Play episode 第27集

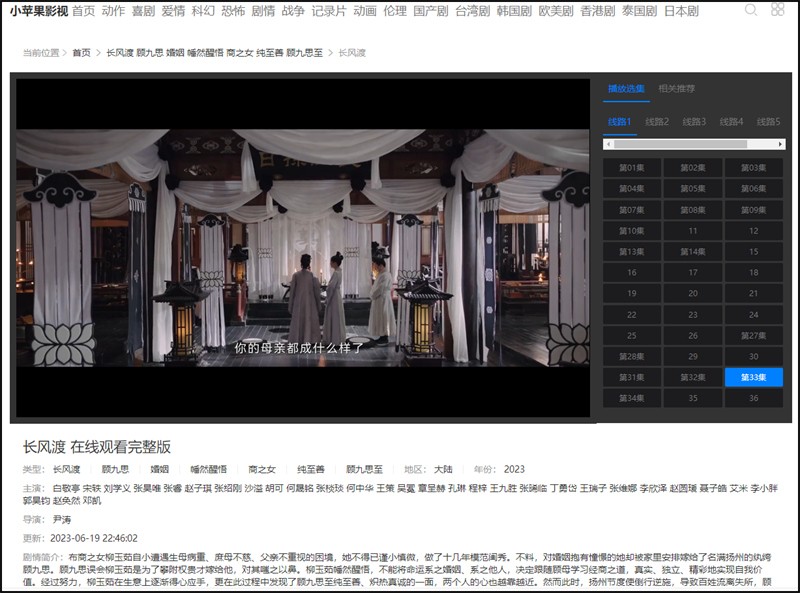coord(753,336)
